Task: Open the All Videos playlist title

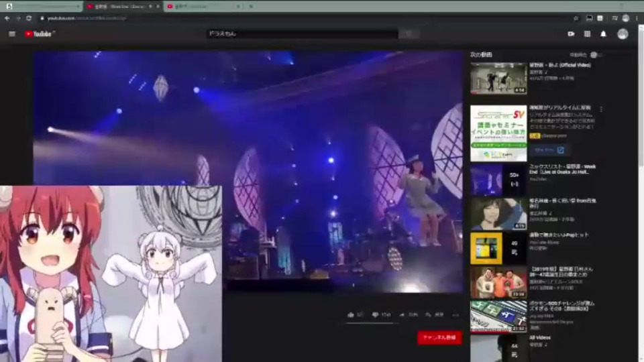Action: coord(539,338)
